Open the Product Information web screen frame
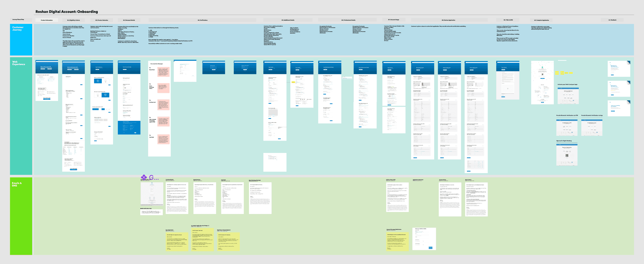This screenshot has width=644, height=264. coord(47,81)
